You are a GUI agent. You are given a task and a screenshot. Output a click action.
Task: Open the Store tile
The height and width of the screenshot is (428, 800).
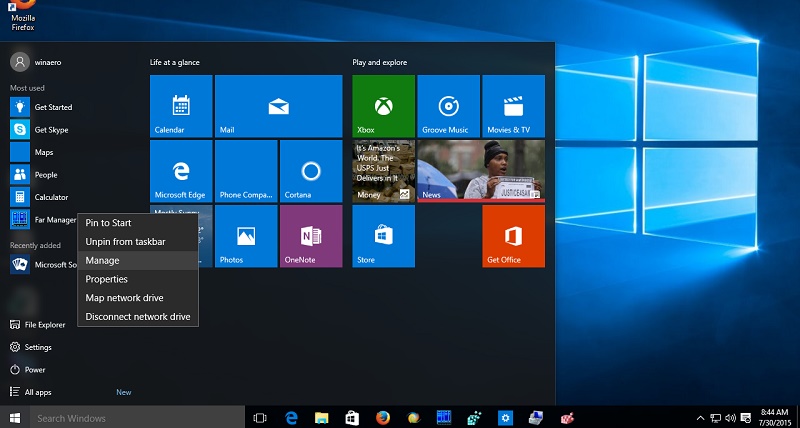[x=384, y=236]
